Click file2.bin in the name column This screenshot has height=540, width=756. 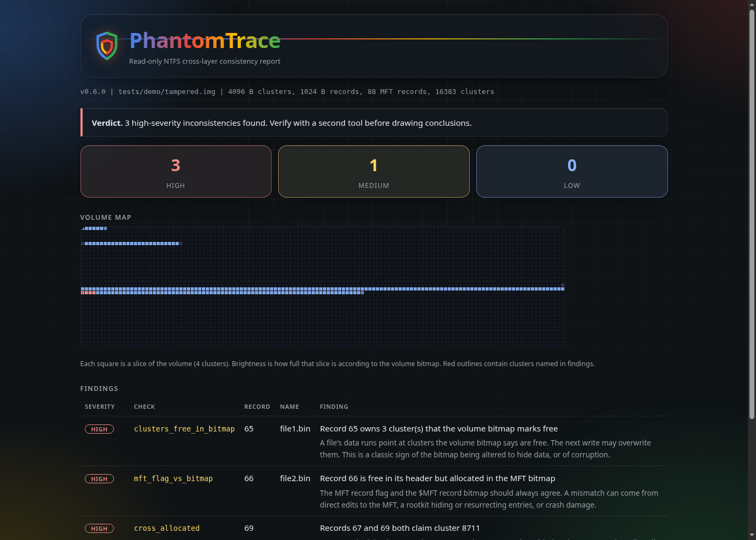pyautogui.click(x=295, y=478)
